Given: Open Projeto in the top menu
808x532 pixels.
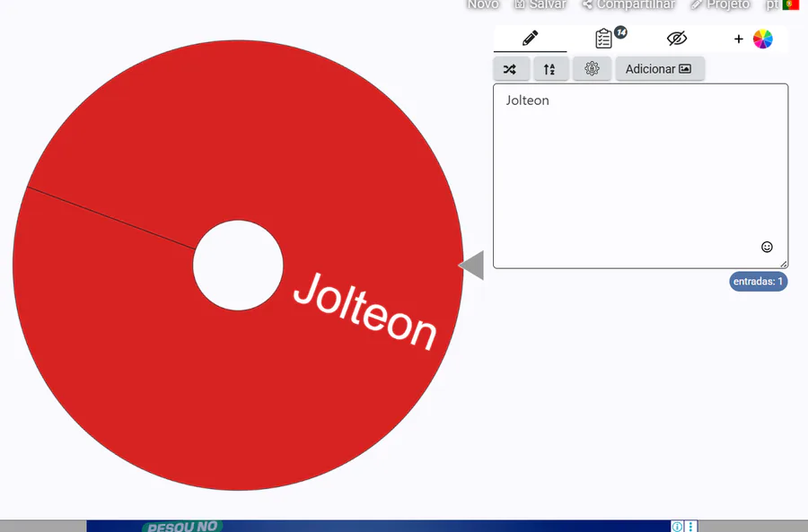Looking at the screenshot, I should pos(720,4).
